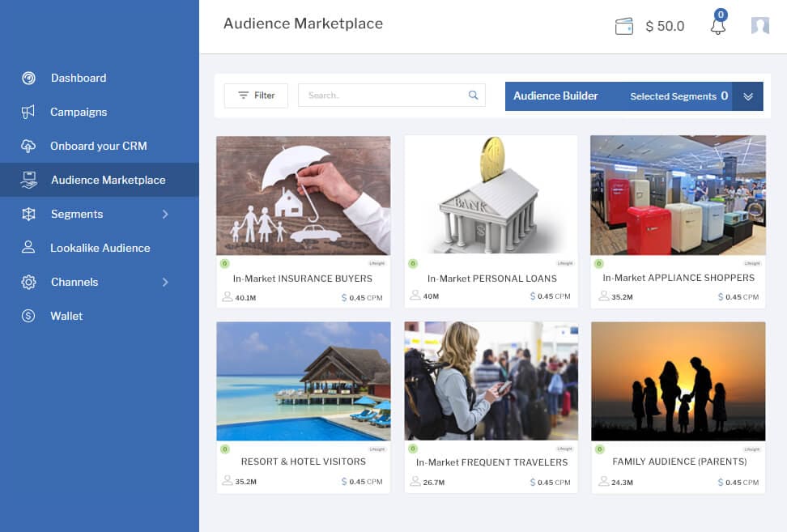Click the Audience Marketplace laptop icon
Screen dimensions: 787x532
click(x=28, y=180)
